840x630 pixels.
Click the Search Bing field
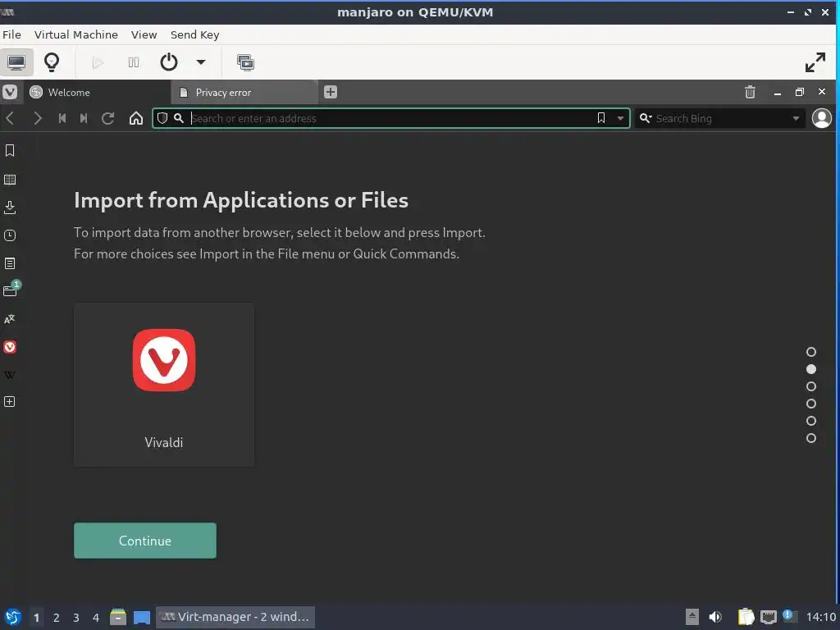[720, 118]
